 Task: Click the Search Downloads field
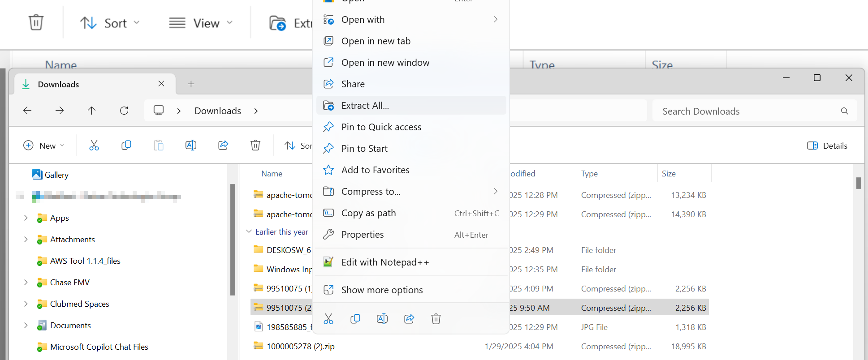coord(755,111)
